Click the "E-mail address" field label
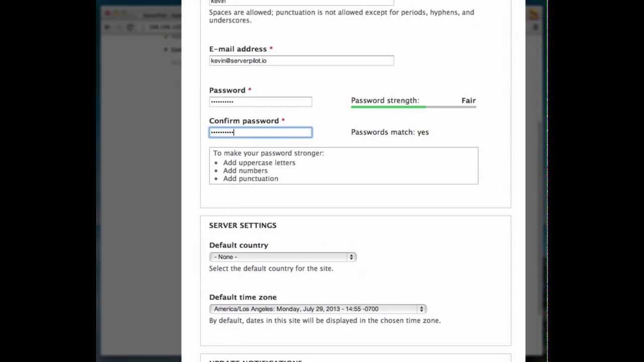The image size is (644, 362). point(238,49)
